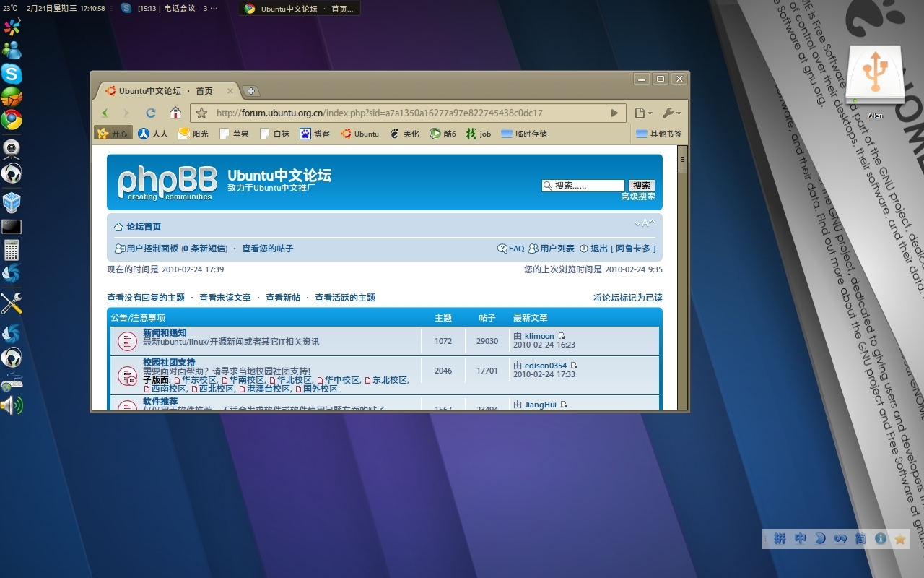The height and width of the screenshot is (578, 924).
Task: Open the 人人 bookmark
Action: point(153,134)
